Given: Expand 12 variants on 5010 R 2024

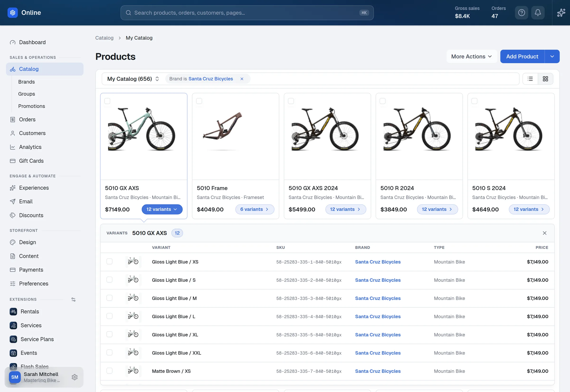Looking at the screenshot, I should 437,209.
